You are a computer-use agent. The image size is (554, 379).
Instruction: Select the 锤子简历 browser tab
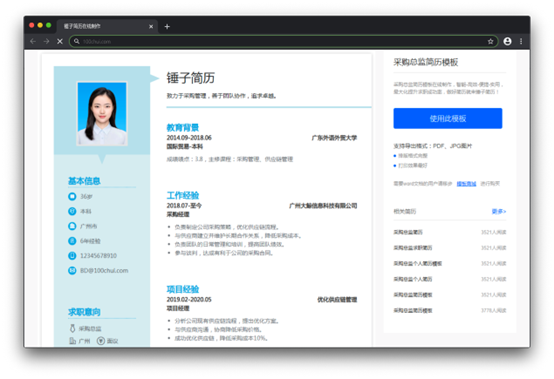pyautogui.click(x=107, y=26)
